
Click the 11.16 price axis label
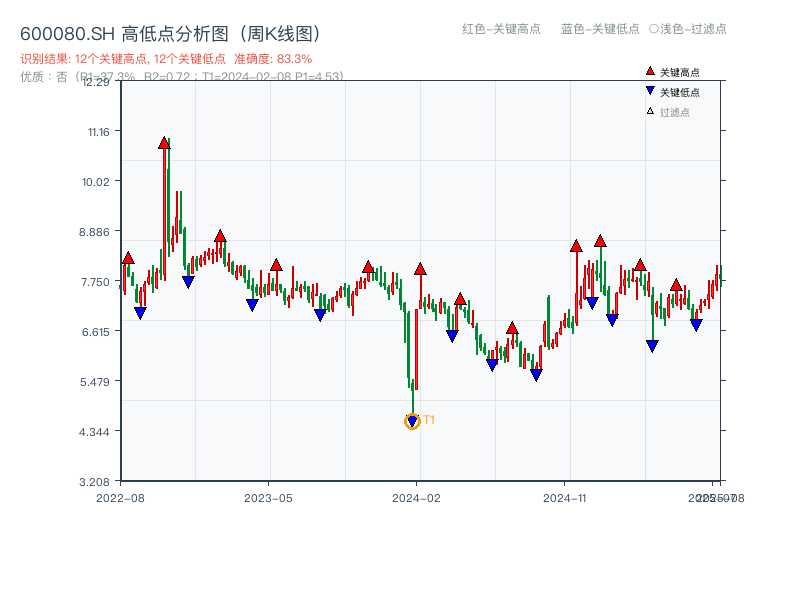98,132
